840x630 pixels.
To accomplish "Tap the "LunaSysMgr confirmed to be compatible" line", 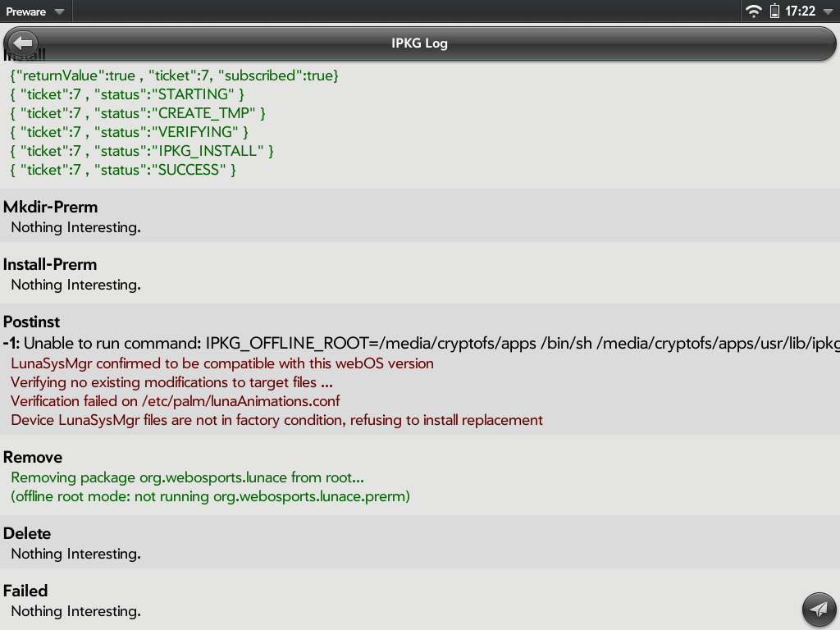I will coord(221,363).
